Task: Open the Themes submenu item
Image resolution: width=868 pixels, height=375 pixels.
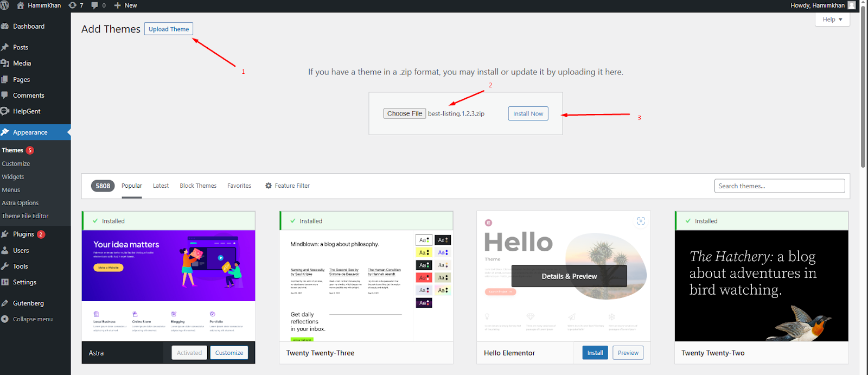Action: click(12, 150)
